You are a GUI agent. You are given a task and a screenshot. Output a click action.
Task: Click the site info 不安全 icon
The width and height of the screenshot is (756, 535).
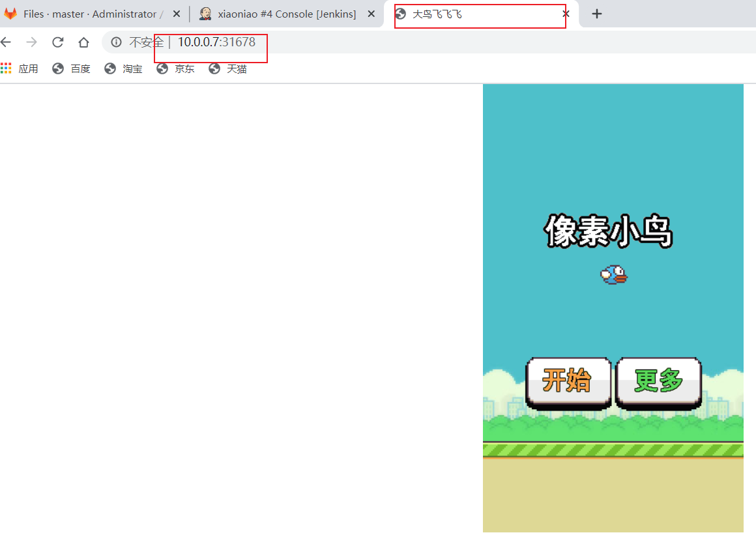pos(116,42)
